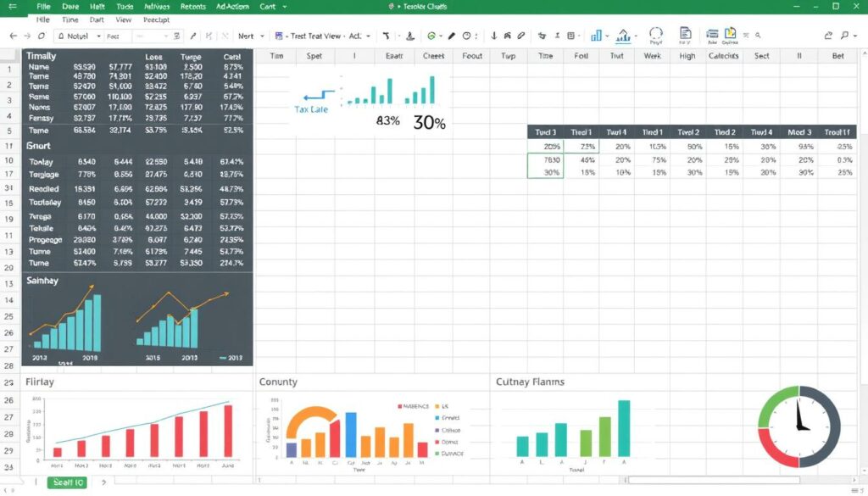
Task: Click the share icon at toolbar right
Action: [828, 36]
